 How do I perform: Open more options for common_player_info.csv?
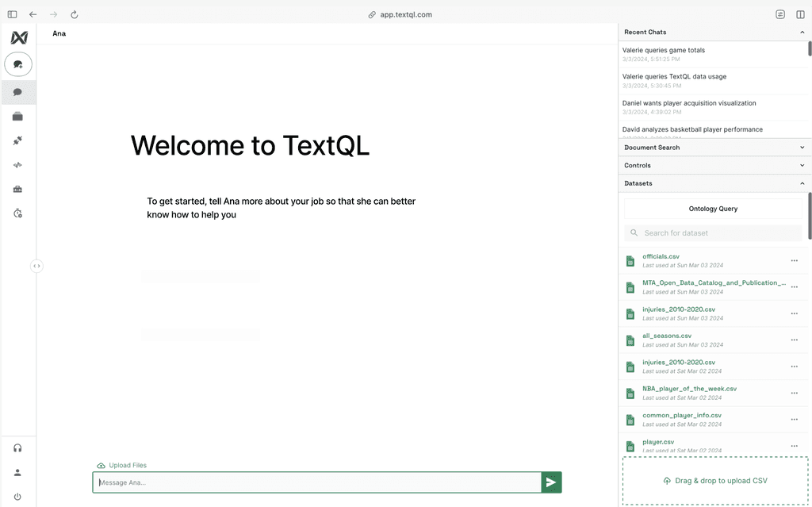795,420
